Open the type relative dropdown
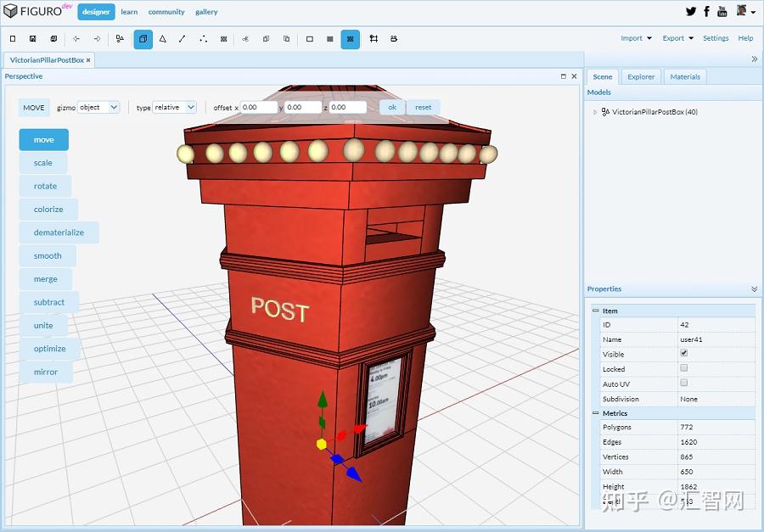The height and width of the screenshot is (532, 764). tap(172, 107)
